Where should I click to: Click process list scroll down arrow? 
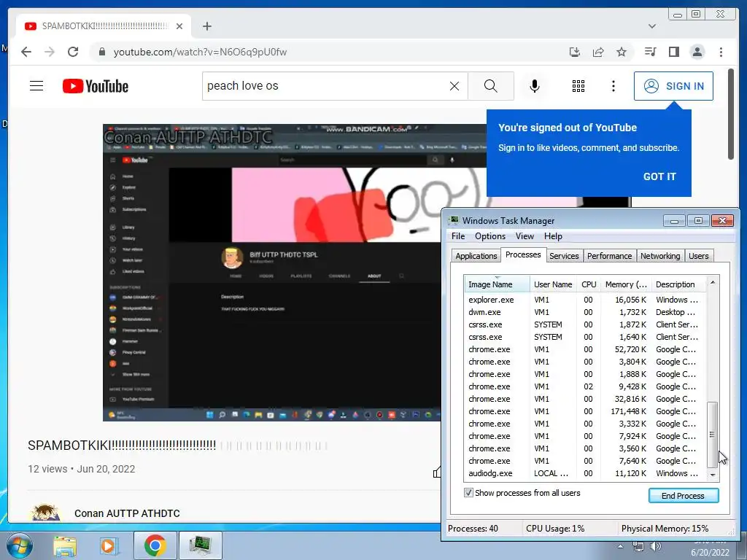click(713, 475)
